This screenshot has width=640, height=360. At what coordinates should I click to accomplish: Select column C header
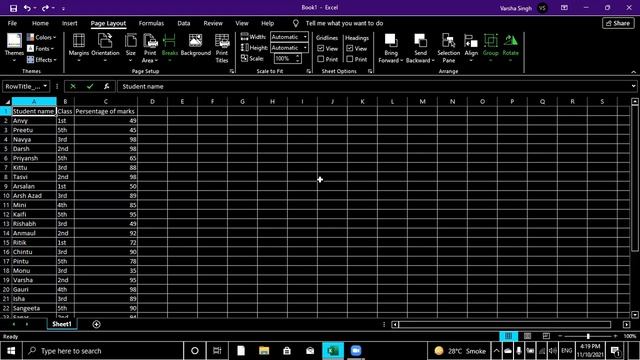106,102
